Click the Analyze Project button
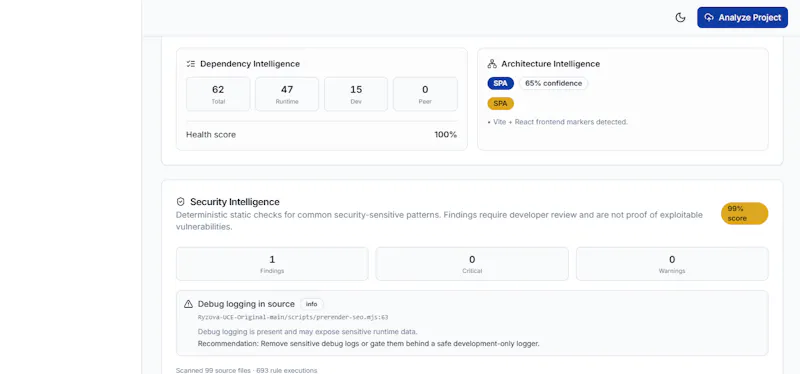Viewport: 800px width, 374px height. click(x=742, y=17)
